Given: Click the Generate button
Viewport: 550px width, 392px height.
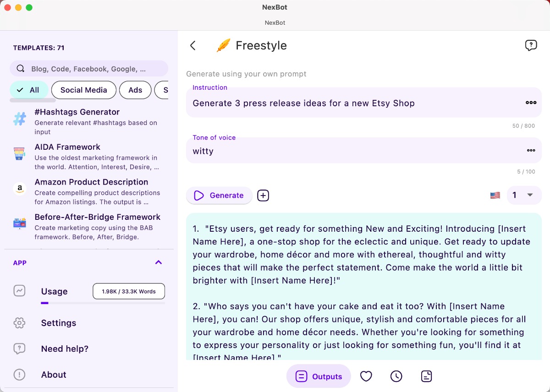Looking at the screenshot, I should click(x=219, y=196).
